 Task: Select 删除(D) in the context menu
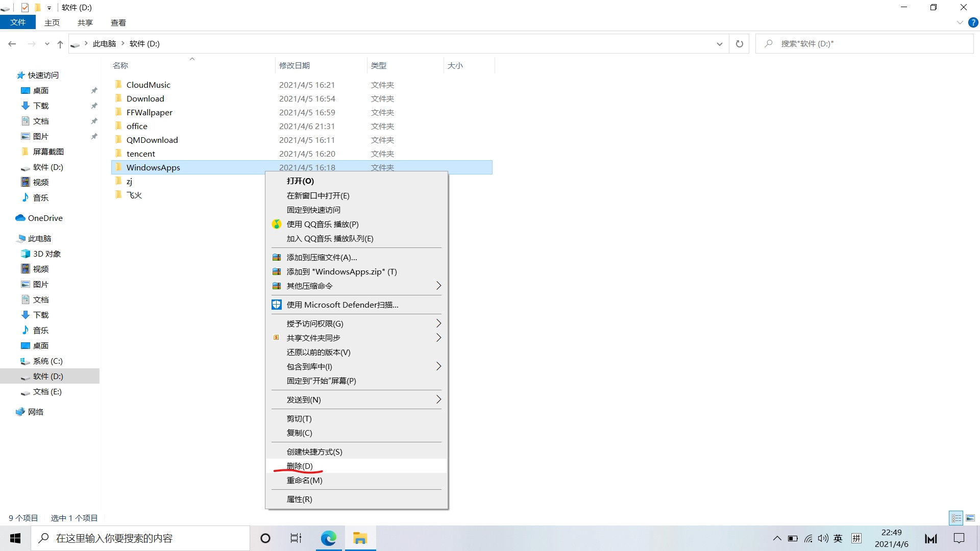point(300,466)
